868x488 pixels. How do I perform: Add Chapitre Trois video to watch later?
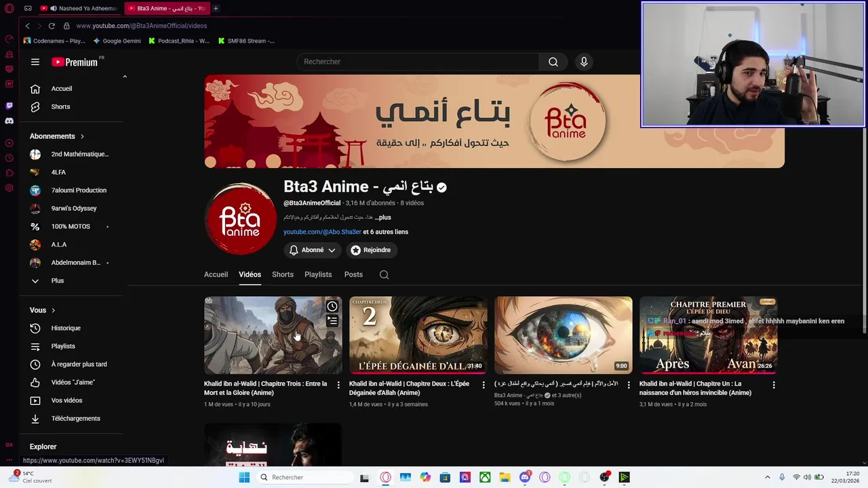pyautogui.click(x=332, y=306)
